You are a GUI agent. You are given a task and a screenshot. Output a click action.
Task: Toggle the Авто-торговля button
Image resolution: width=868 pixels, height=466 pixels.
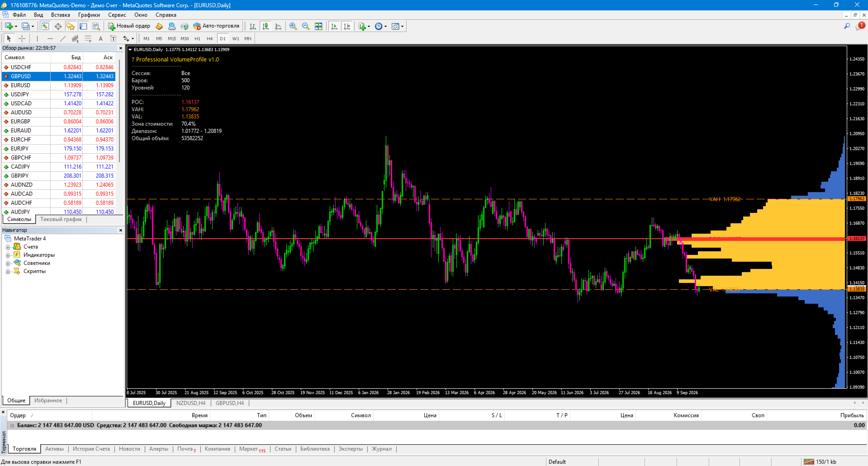[216, 26]
